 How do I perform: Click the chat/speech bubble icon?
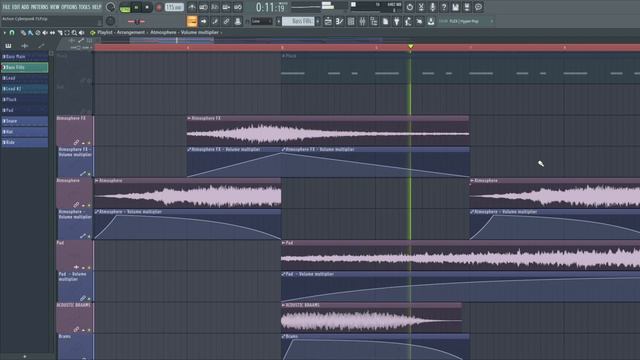click(x=478, y=7)
